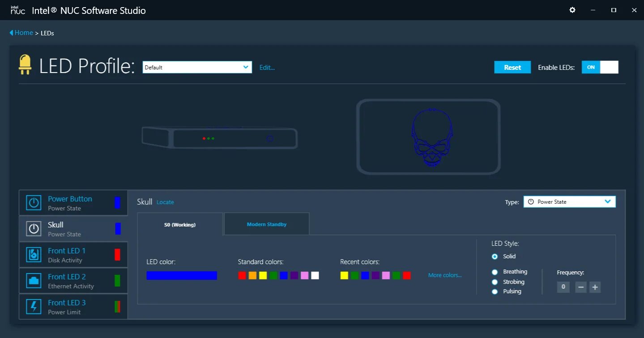Select the Skull Power State row
The width and height of the screenshot is (644, 338).
click(73, 229)
